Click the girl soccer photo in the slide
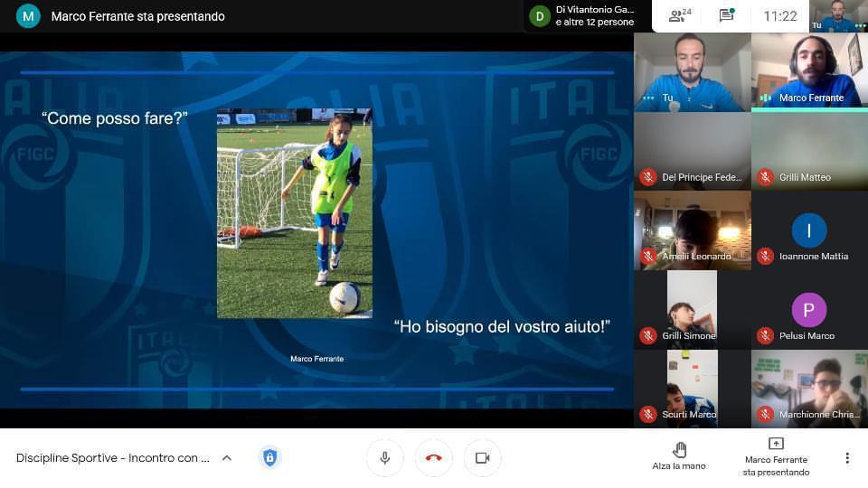This screenshot has height=488, width=868. [294, 213]
